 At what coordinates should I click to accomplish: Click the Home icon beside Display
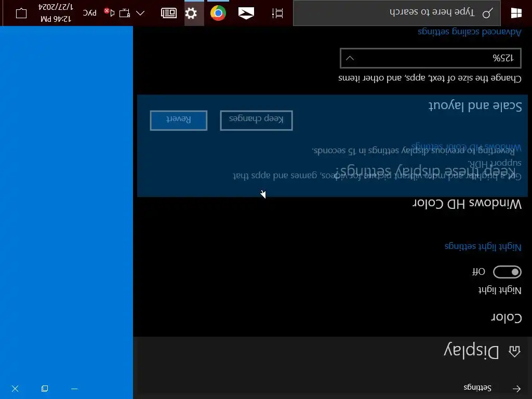coord(514,351)
